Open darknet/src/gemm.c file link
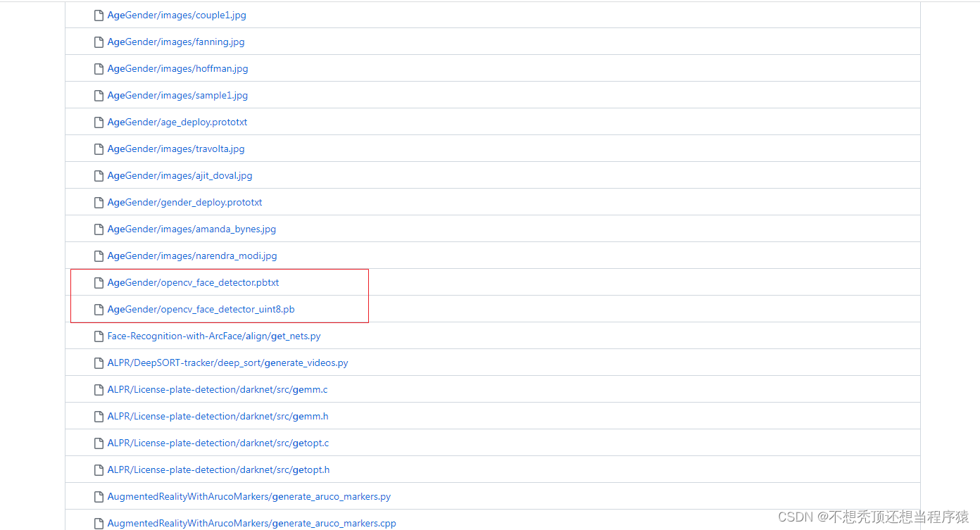 coord(218,389)
